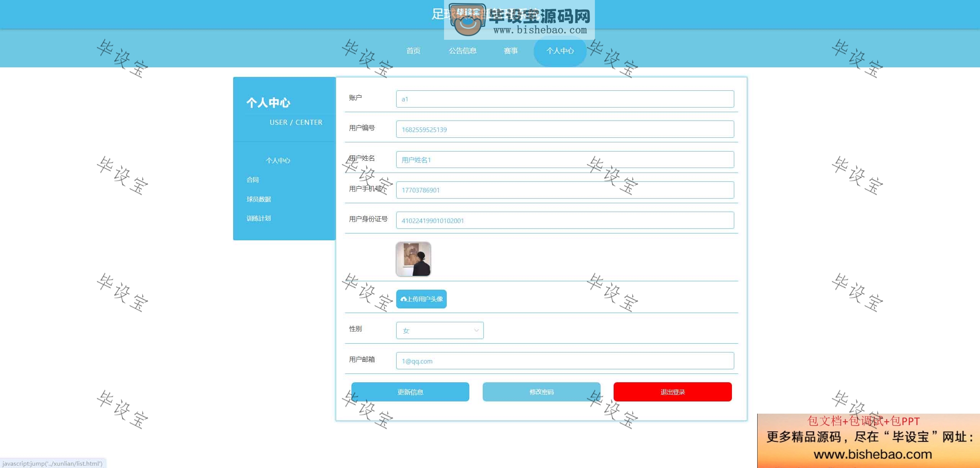The width and height of the screenshot is (980, 468).
Task: Click the 账户 field label
Action: point(355,98)
